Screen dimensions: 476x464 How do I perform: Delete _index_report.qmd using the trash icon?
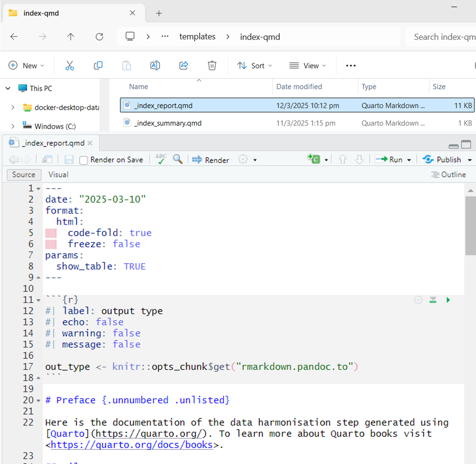click(x=212, y=65)
